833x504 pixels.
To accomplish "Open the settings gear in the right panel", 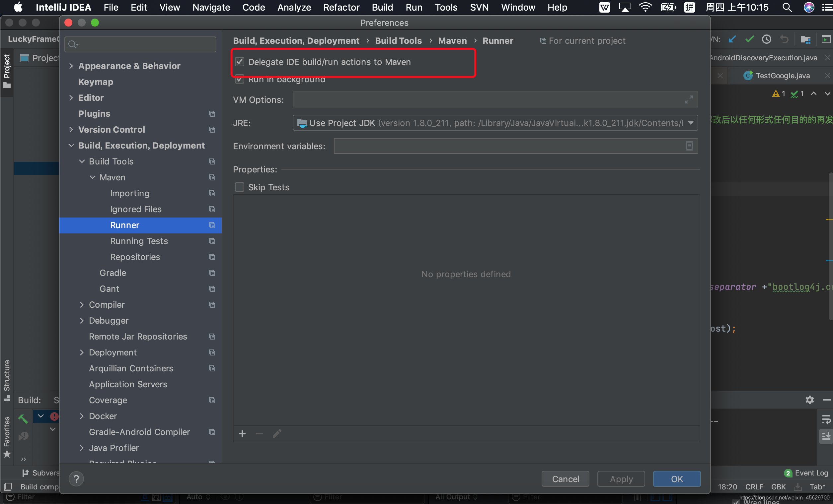I will [x=810, y=400].
